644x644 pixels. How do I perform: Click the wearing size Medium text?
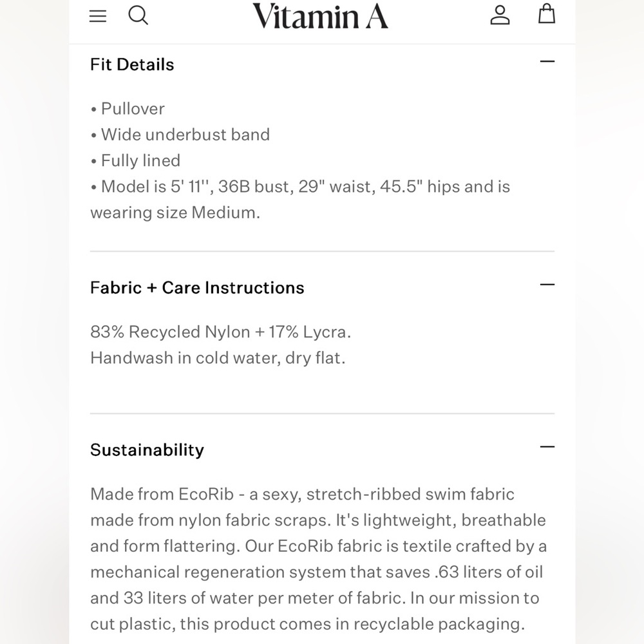point(175,213)
